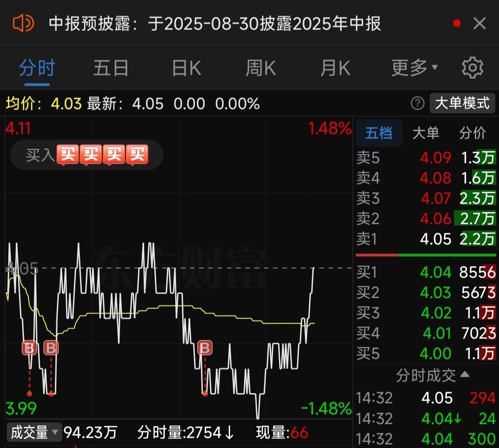Viewport: 499px width, 448px height.
Task: Select 卖2 row at price 4.06
Action: click(x=426, y=218)
